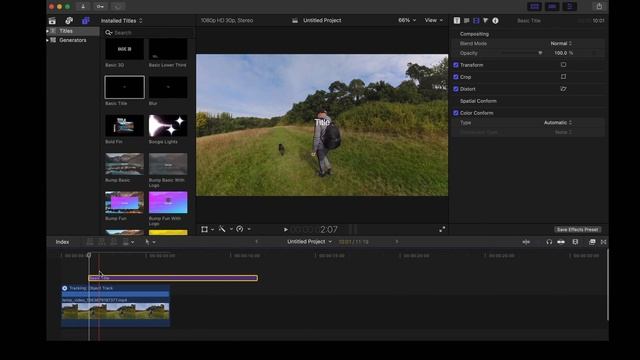Toggle the Browser panel layout button
Image resolution: width=640 pixels, height=360 pixels.
coord(535,7)
